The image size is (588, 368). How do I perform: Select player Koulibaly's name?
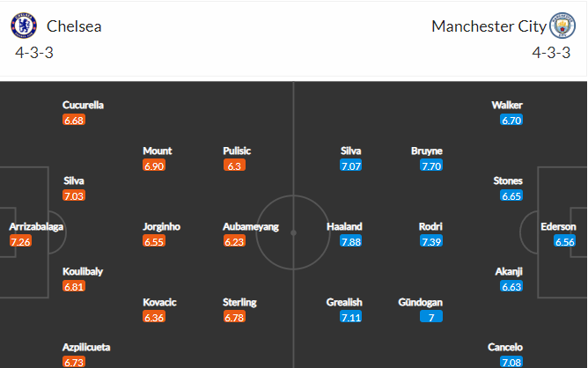click(83, 271)
